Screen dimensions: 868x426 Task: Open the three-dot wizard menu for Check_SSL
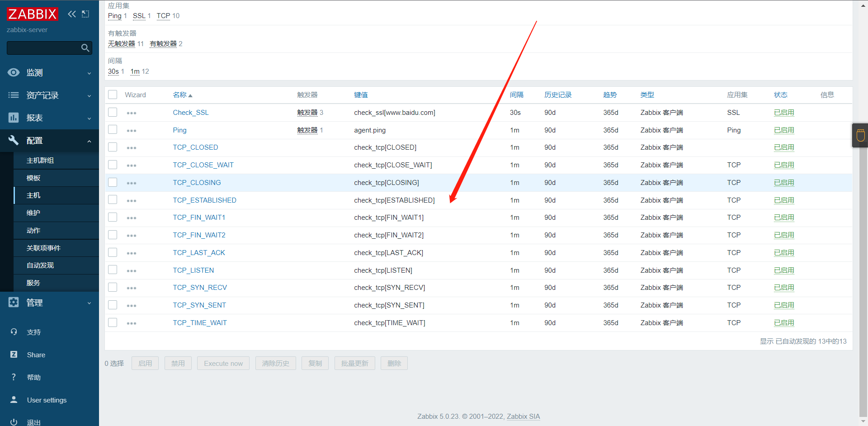[x=132, y=113]
